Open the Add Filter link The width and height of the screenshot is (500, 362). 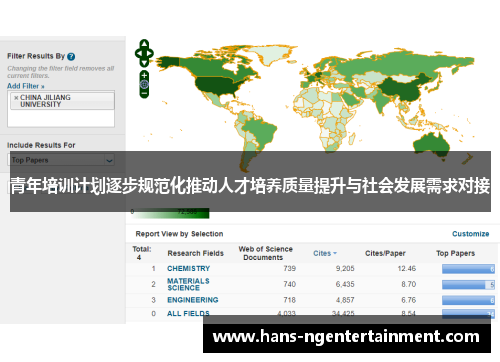click(26, 86)
